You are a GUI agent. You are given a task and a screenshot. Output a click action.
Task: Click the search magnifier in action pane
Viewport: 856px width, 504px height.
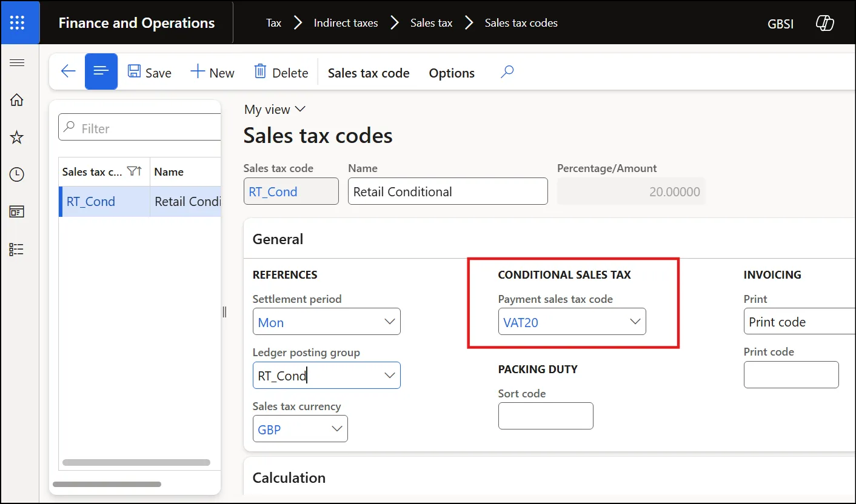507,72
